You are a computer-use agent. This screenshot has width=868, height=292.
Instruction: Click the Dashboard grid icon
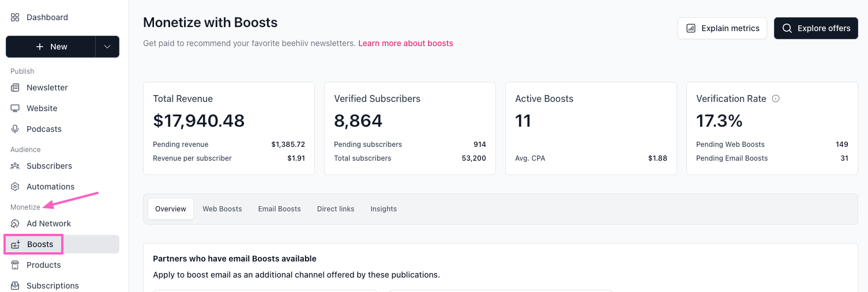[15, 17]
